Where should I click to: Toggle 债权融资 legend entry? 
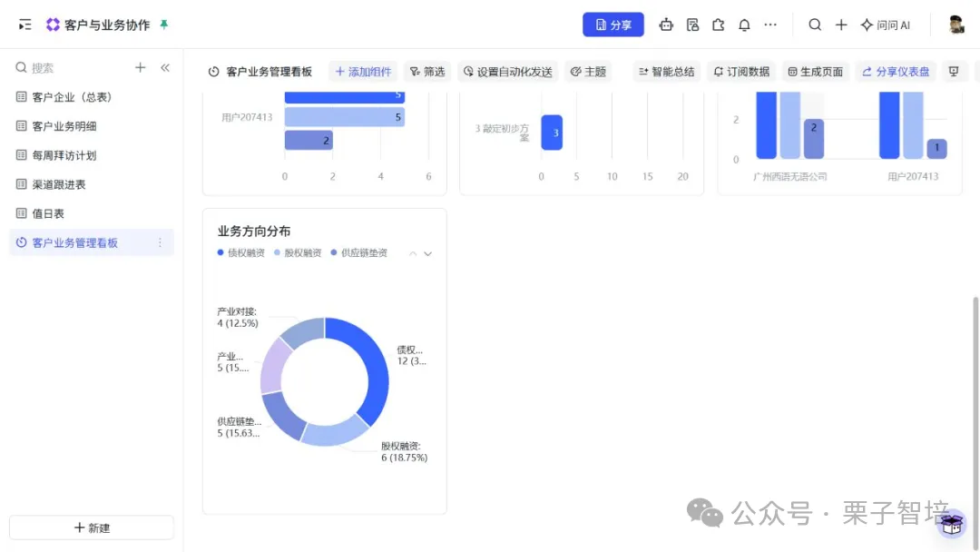click(x=240, y=252)
